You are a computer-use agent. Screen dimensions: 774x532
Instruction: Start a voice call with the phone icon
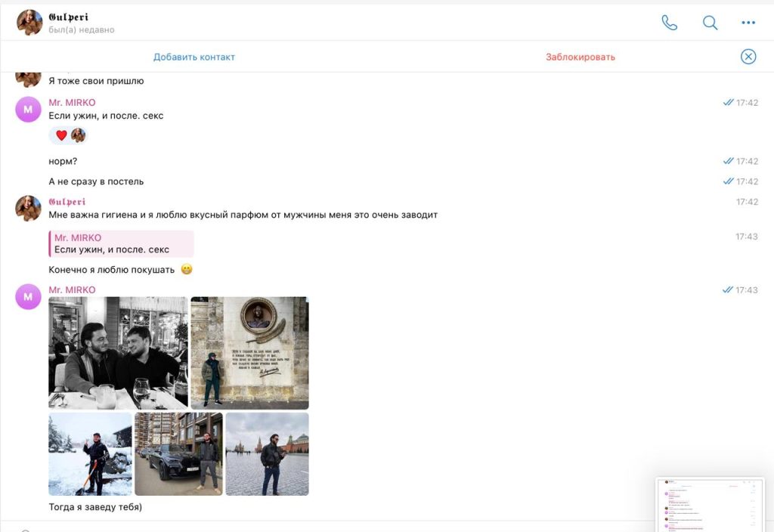(669, 23)
